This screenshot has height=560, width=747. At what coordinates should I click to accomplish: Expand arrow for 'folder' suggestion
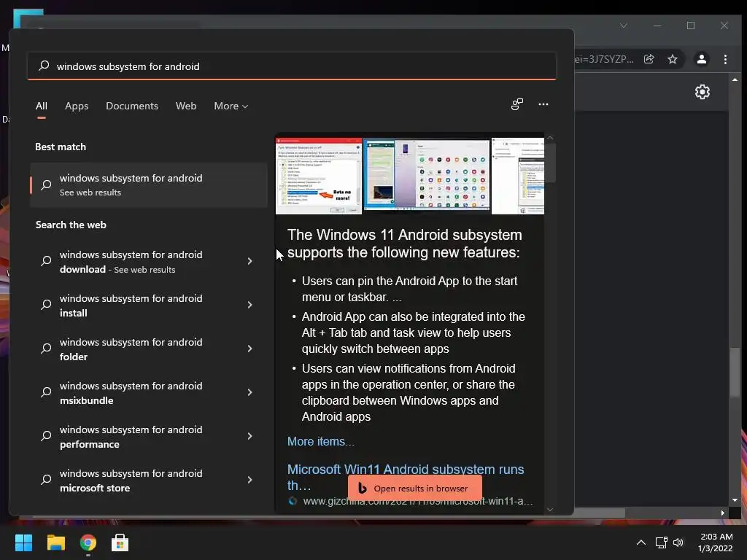tap(249, 349)
